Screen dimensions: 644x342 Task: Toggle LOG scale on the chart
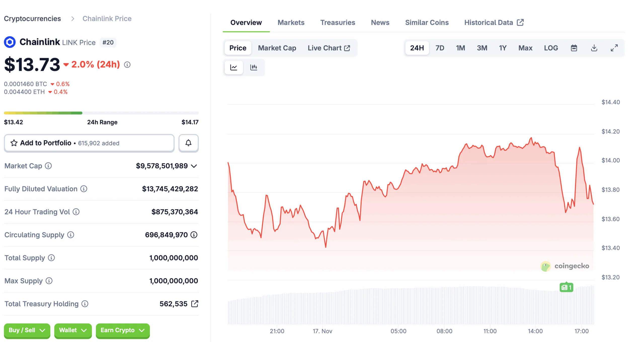[551, 48]
